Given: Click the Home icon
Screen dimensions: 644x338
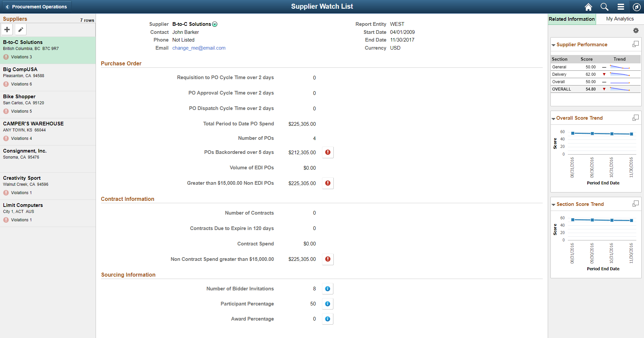Looking at the screenshot, I should pyautogui.click(x=589, y=7).
